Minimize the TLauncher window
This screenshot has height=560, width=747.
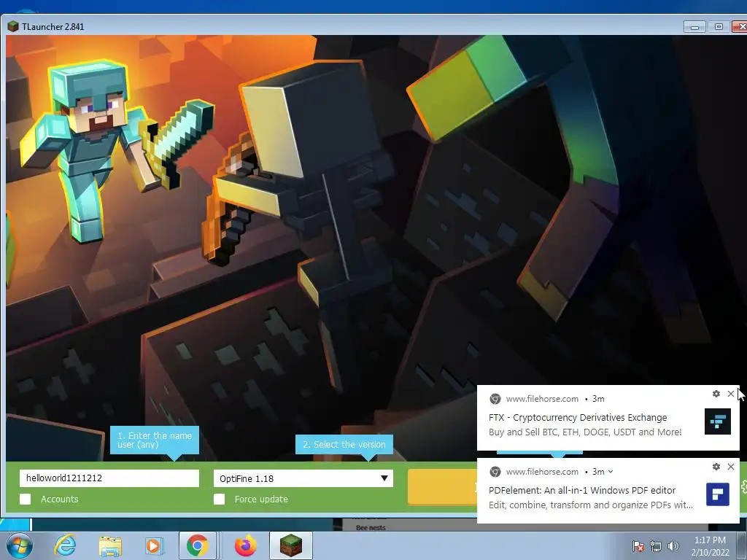[694, 27]
